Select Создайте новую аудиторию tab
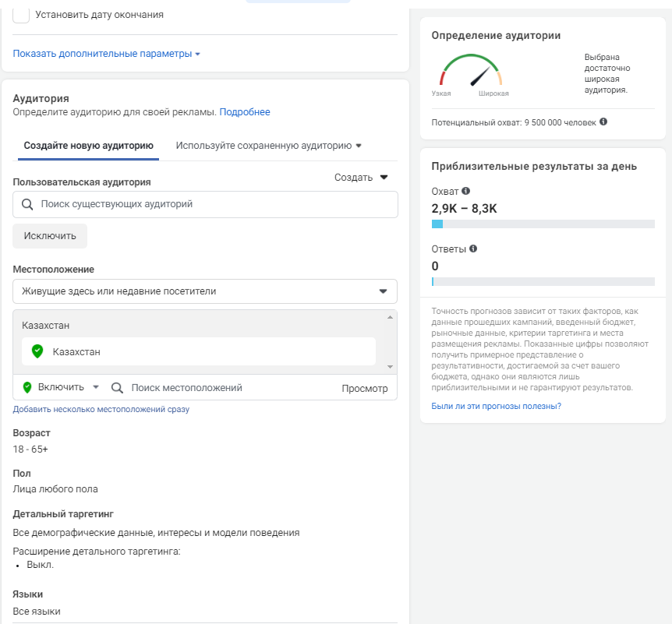 (88, 146)
